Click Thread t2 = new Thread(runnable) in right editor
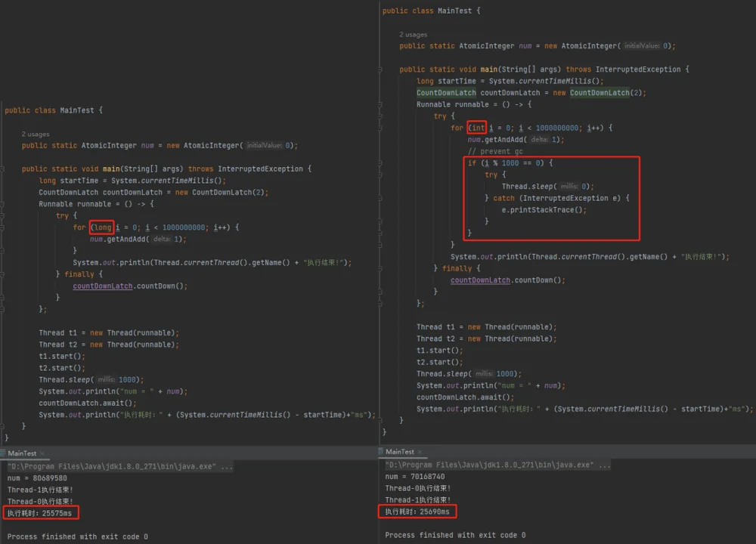The height and width of the screenshot is (544, 756). tap(486, 339)
